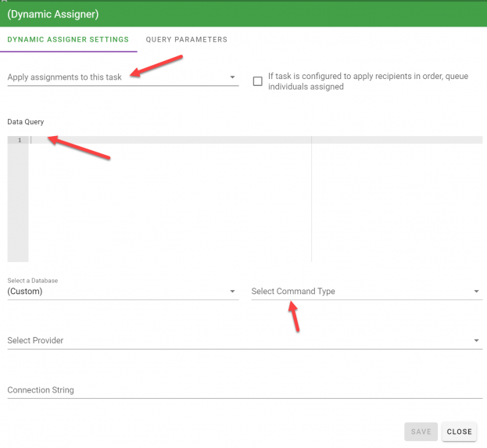Open the Apply assignments to this task dropdown

(117, 77)
